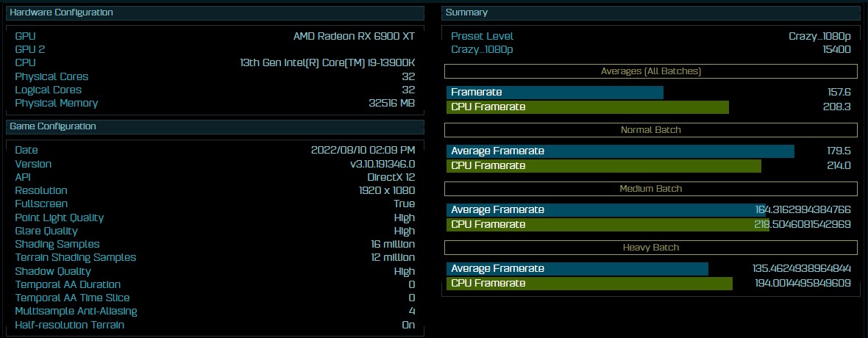Select Normal Batch Average Framerate bar

[620, 151]
